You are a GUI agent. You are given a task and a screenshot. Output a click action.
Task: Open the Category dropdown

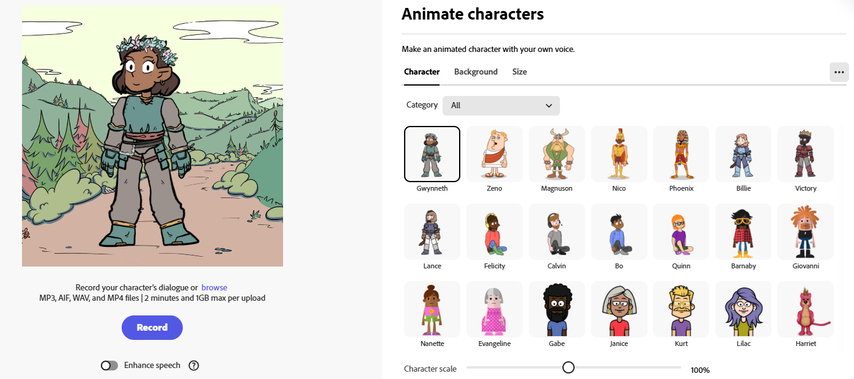tap(501, 106)
